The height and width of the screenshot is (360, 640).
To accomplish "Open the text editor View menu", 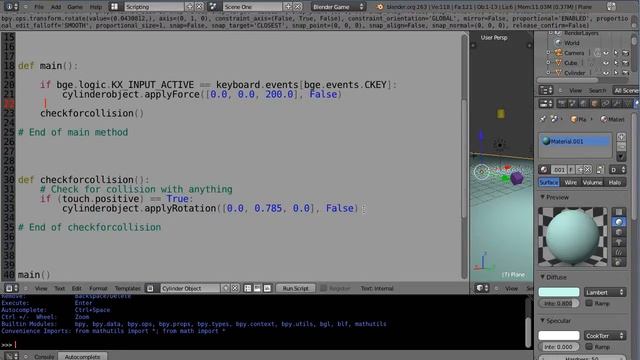I will tap(41, 289).
